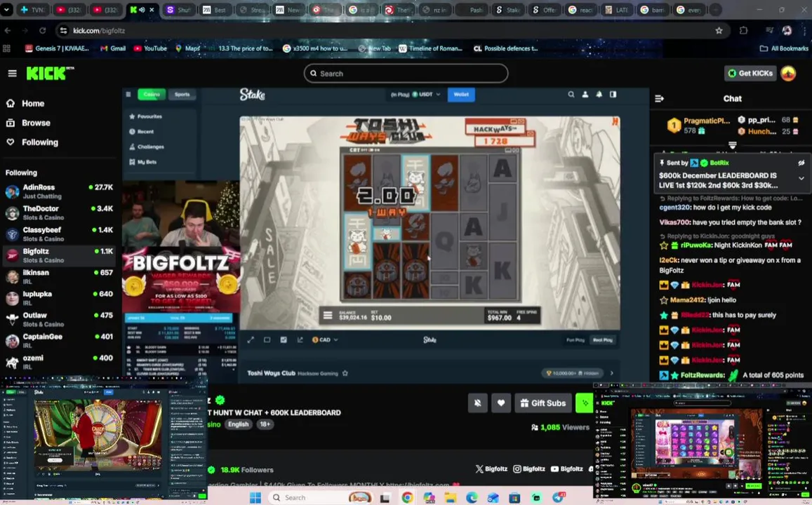
Task: Open Challenges in Stake sidebar
Action: (x=147, y=147)
